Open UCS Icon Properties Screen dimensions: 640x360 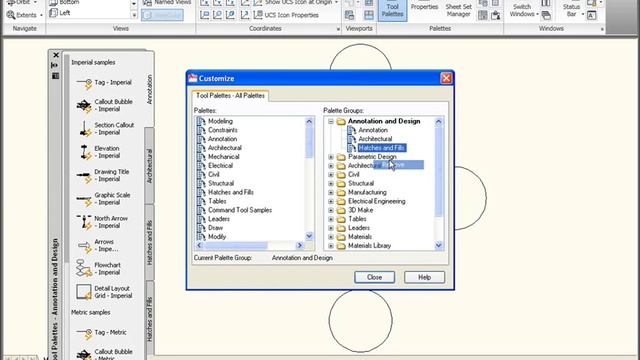[286, 15]
